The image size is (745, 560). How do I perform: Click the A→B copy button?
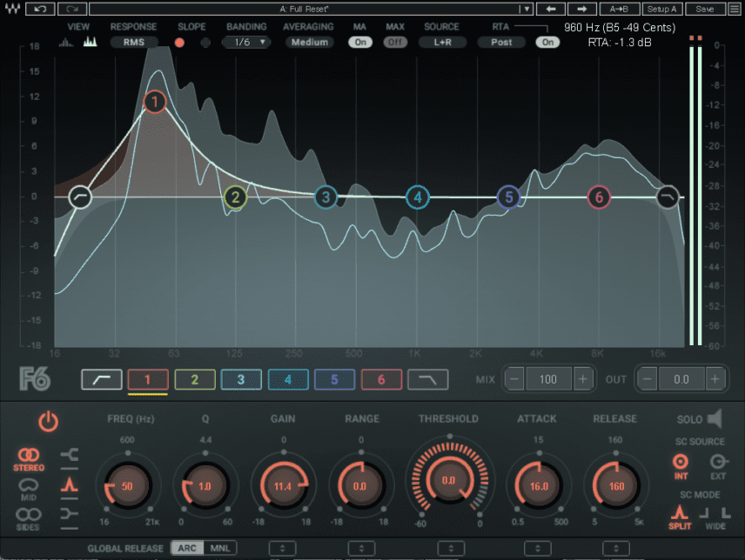tap(619, 9)
